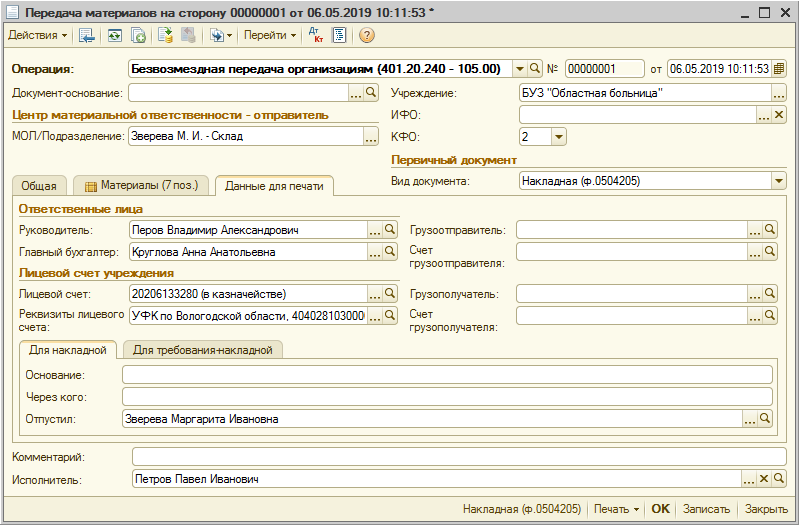Click the Грузополучатель input field

[x=632, y=294]
